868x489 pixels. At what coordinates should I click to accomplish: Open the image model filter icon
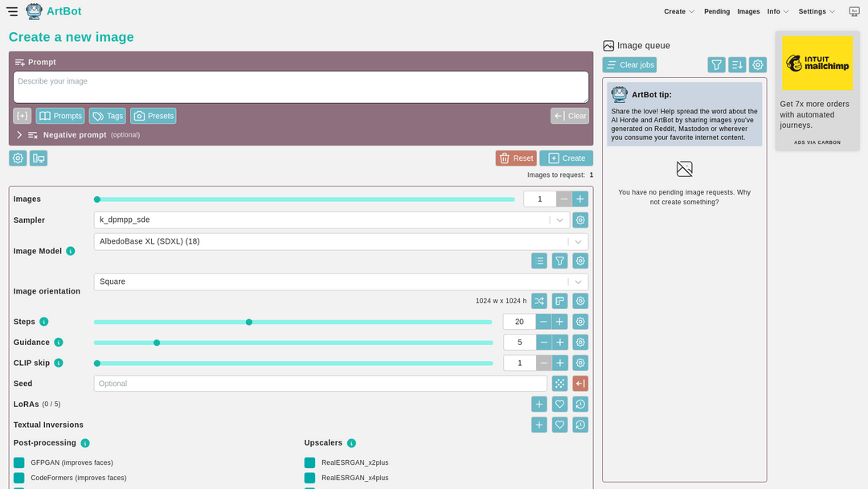pyautogui.click(x=559, y=261)
